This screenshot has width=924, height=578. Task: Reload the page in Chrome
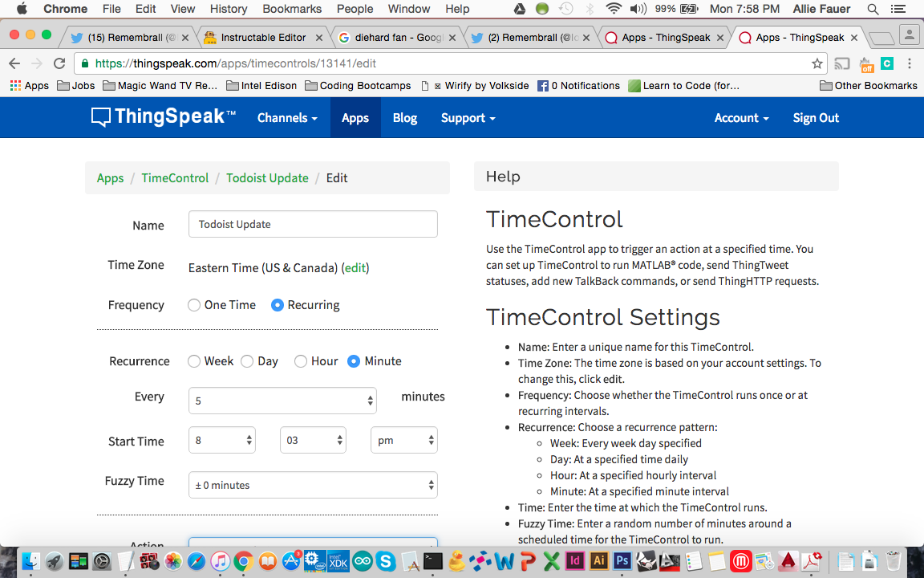[59, 63]
